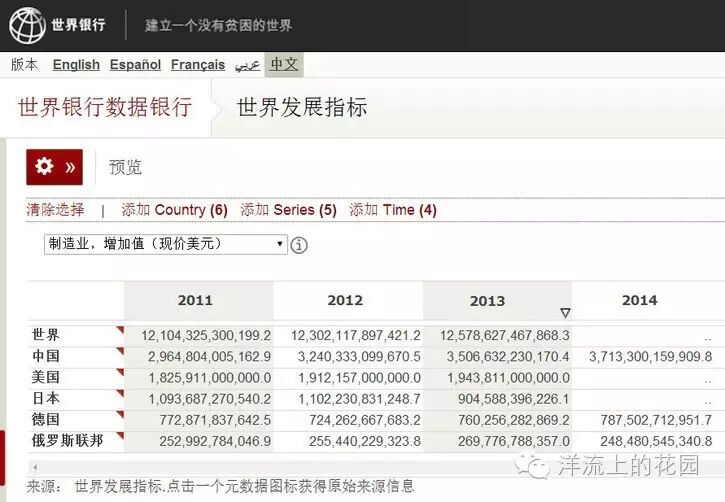
Task: Click the red metadata marker for 俄罗斯联邦
Action: click(120, 435)
